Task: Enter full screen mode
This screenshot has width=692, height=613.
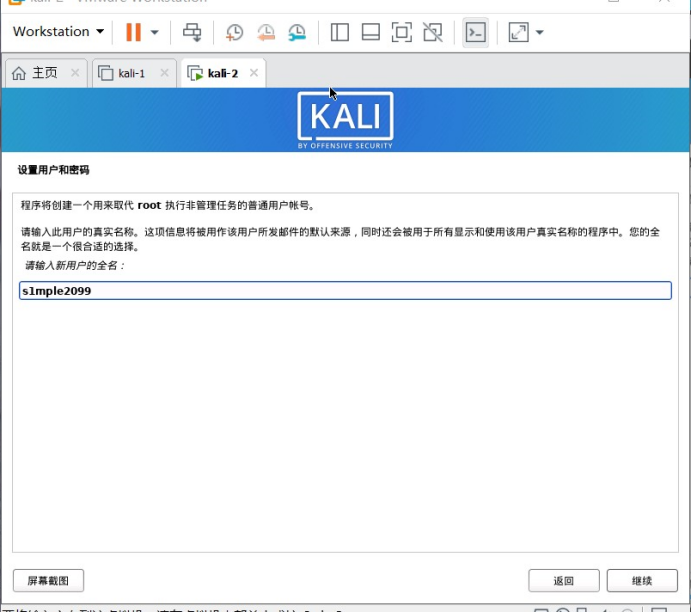Action: click(401, 32)
